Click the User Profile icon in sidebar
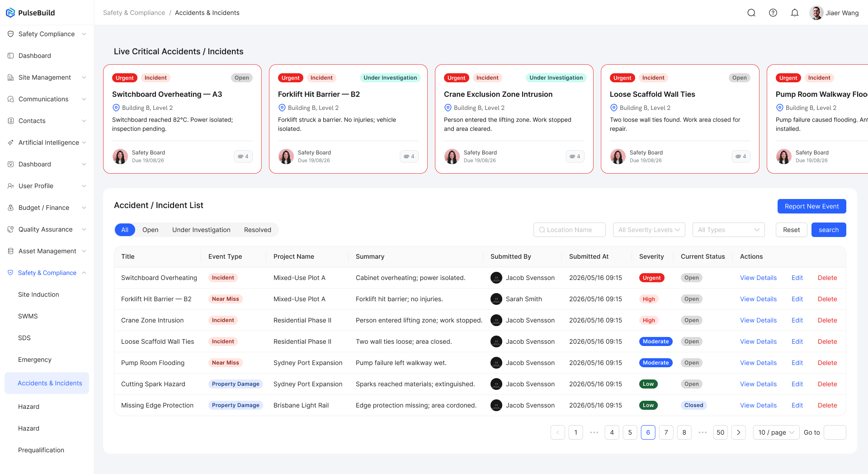This screenshot has width=868, height=474. [x=11, y=186]
